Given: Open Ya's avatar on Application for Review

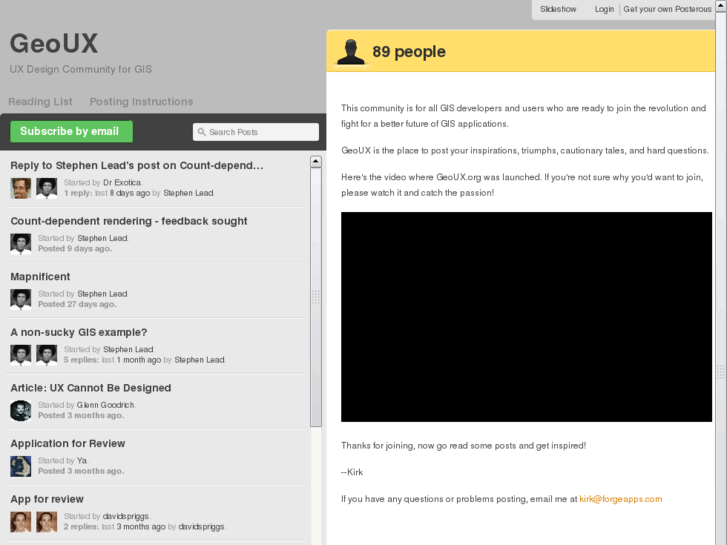Looking at the screenshot, I should tap(21, 466).
